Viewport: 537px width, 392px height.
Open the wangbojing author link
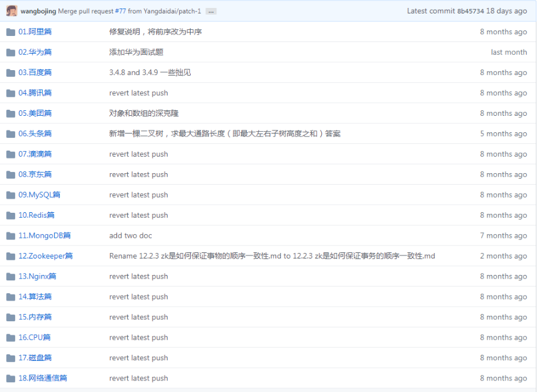[38, 11]
